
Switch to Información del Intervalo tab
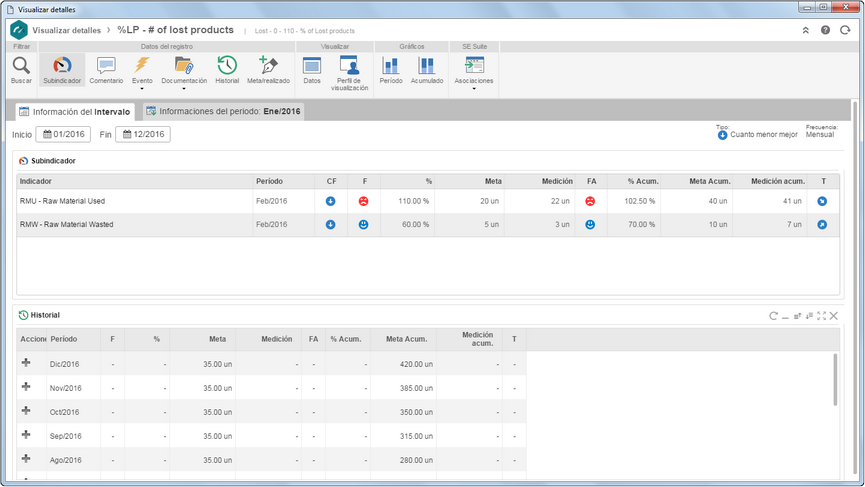75,111
